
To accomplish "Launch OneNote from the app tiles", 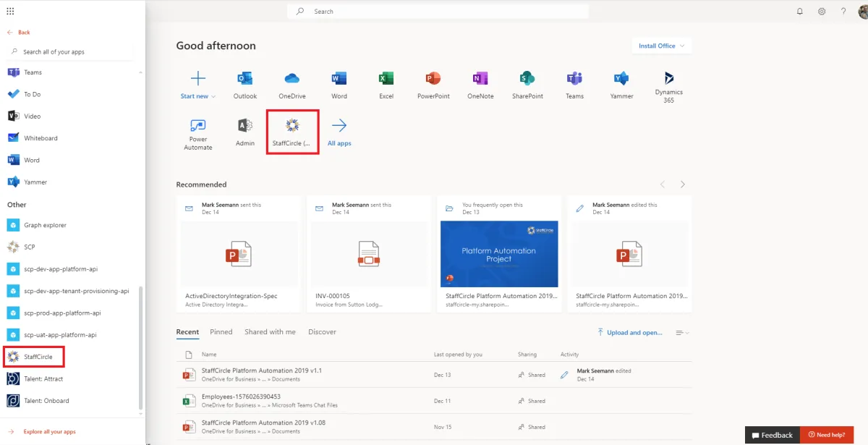I will click(480, 85).
